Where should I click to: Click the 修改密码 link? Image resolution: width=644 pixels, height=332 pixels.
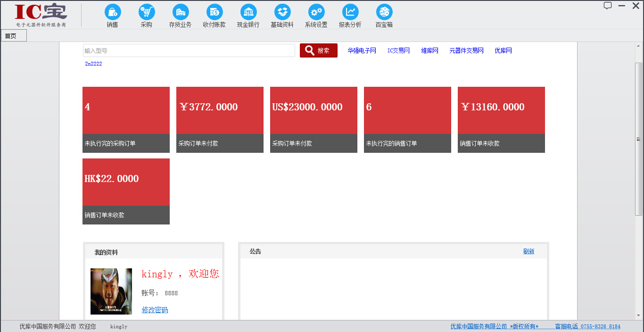tap(155, 310)
